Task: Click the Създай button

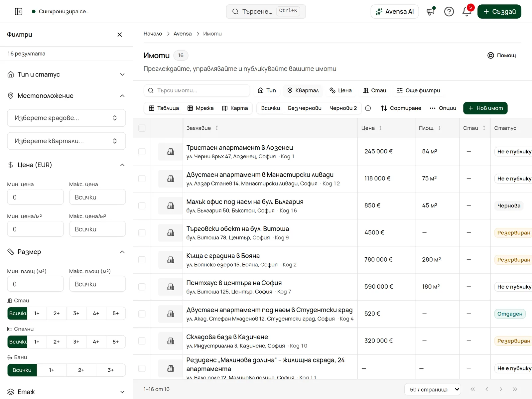Action: 499,12
